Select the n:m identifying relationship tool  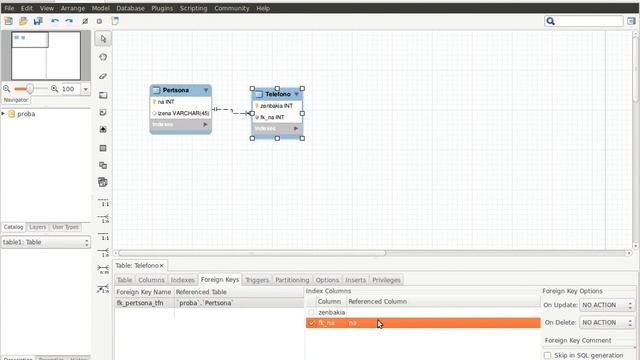pos(103,269)
